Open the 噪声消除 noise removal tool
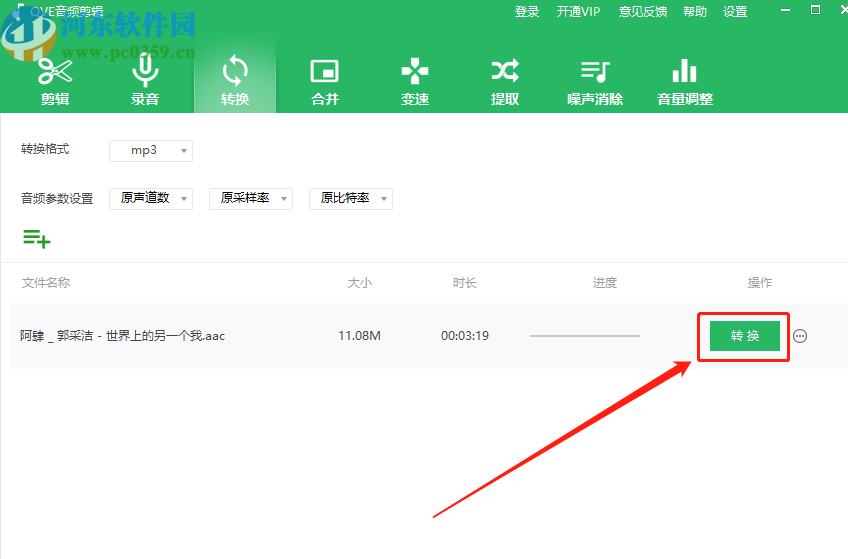The image size is (848, 559). coord(595,81)
